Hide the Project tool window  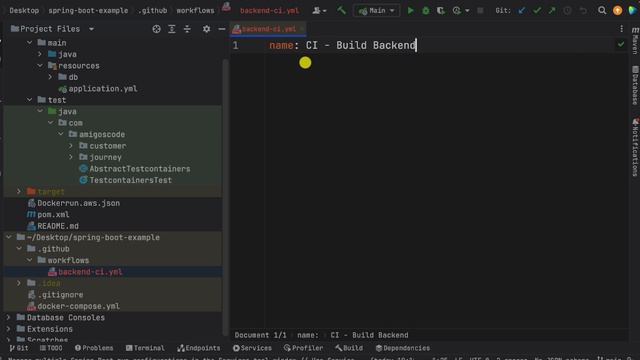pos(222,29)
